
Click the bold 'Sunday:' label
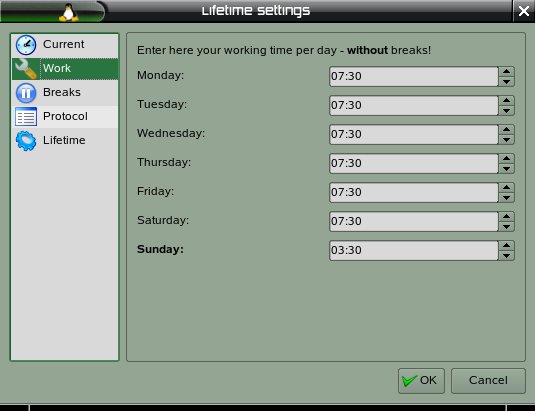click(160, 249)
